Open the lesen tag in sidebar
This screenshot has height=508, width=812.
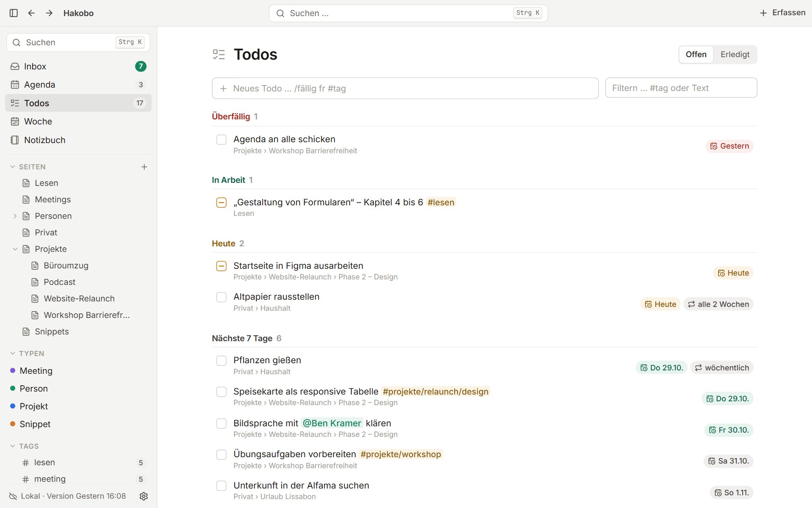78,463
